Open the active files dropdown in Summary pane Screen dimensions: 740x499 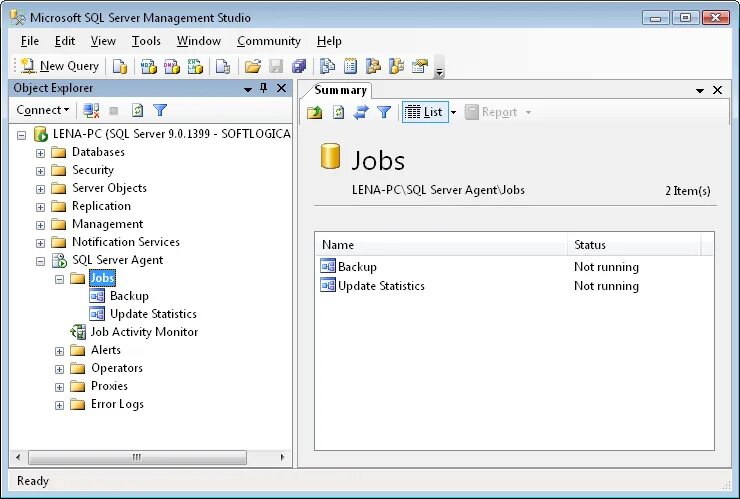coord(700,90)
